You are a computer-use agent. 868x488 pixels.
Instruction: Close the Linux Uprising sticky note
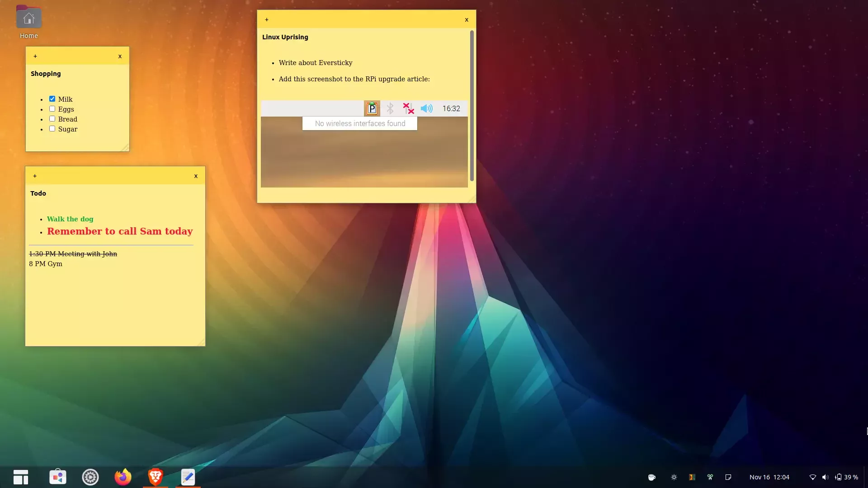[x=467, y=19]
